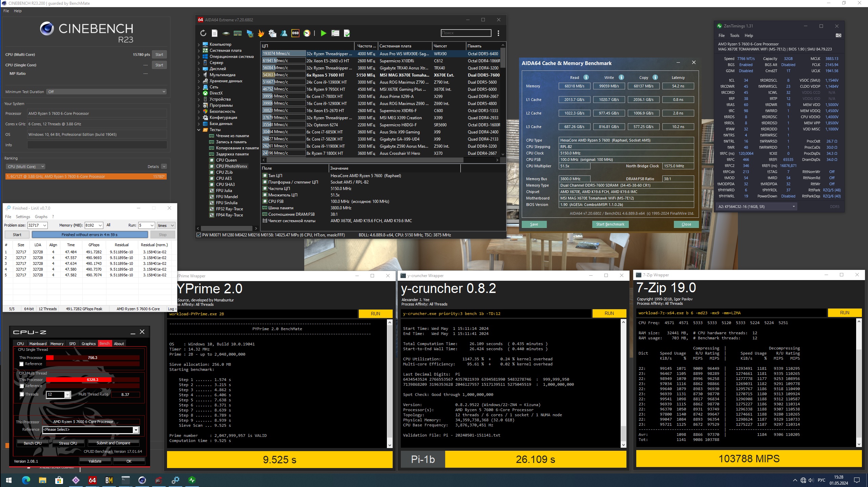868x487 pixels.
Task: Enable the Threads checkbox in CPU-Z
Action: 22,394
